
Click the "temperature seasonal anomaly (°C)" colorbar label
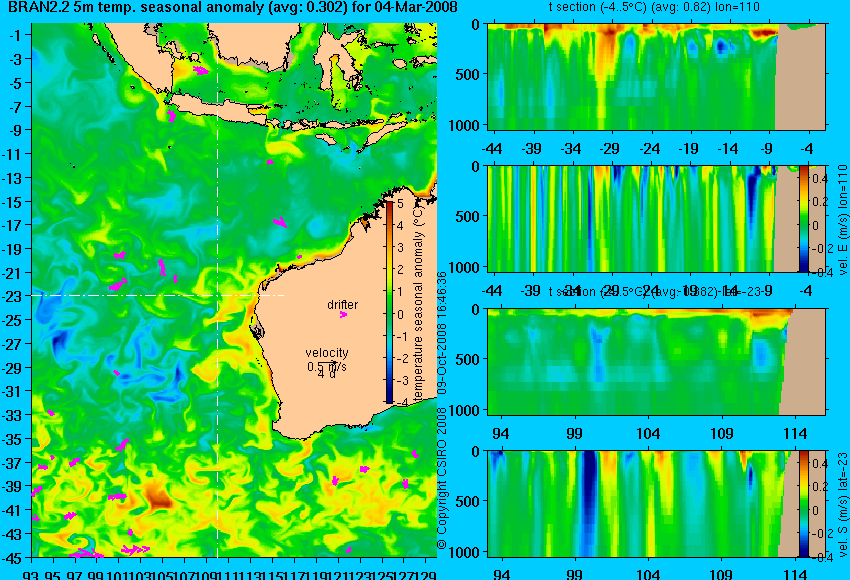(418, 302)
